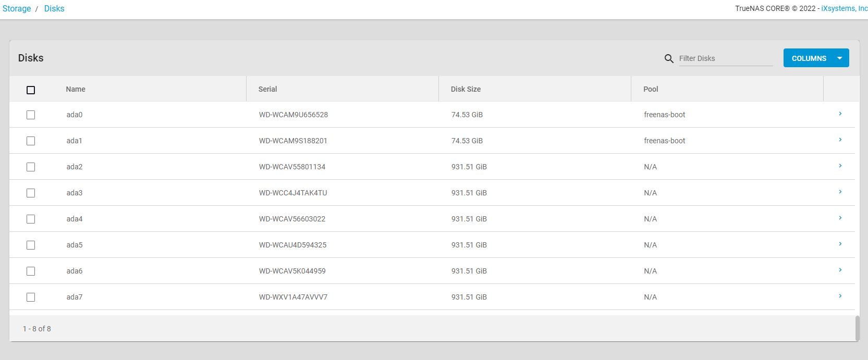Select the ada3 disk checkbox
The image size is (868, 360).
31,193
